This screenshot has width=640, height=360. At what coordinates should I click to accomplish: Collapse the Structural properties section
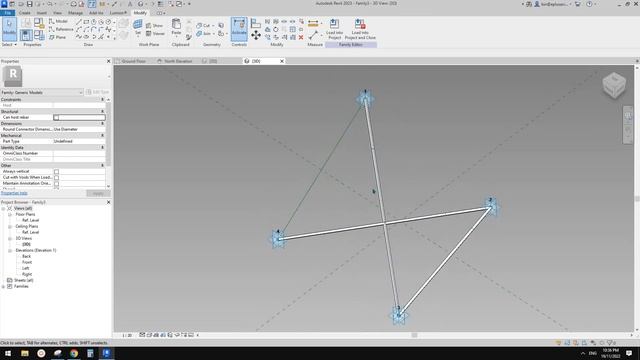102,111
